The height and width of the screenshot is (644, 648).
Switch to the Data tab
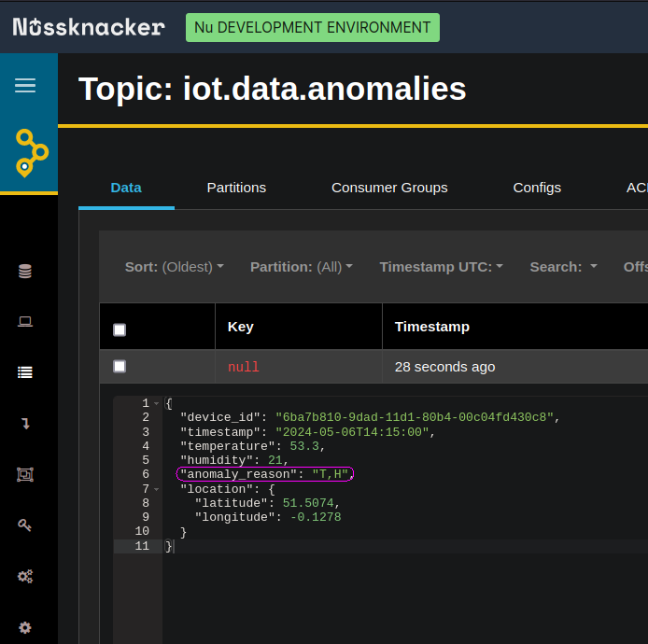click(126, 188)
